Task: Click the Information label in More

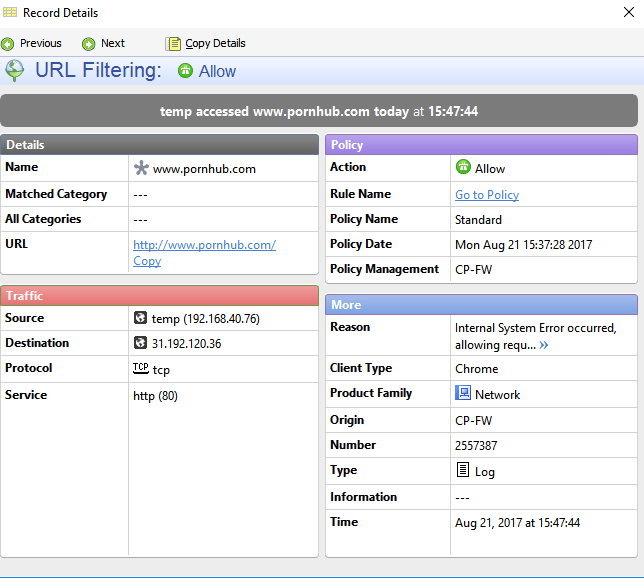Action: point(363,497)
